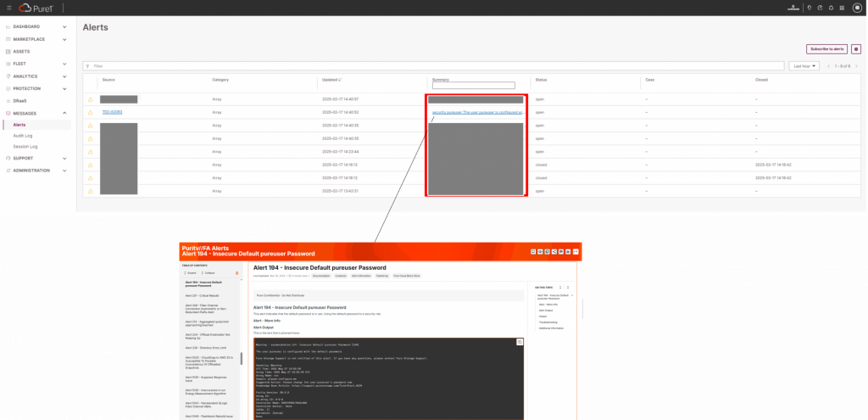Click Subscribe to alerts button
This screenshot has height=420, width=868.
(x=826, y=49)
